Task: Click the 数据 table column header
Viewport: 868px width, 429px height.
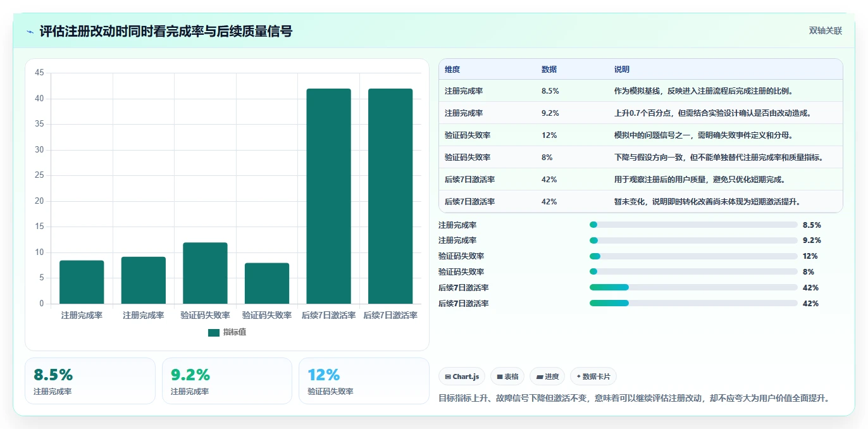Action: [549, 70]
